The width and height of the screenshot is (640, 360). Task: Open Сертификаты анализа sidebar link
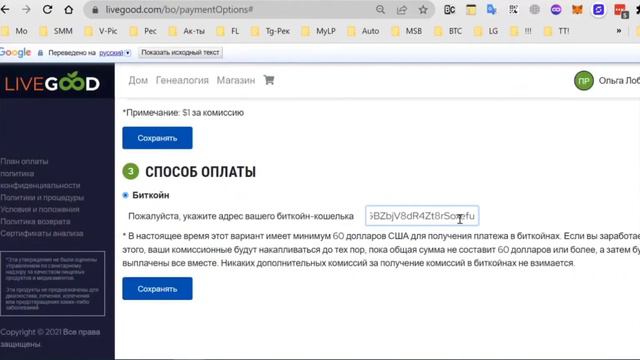coord(42,233)
